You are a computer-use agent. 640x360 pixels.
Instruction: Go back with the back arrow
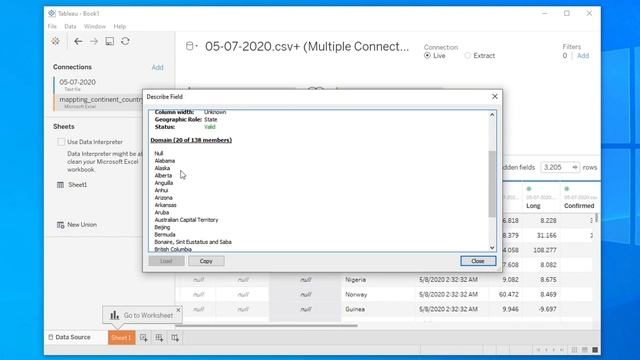pos(78,41)
